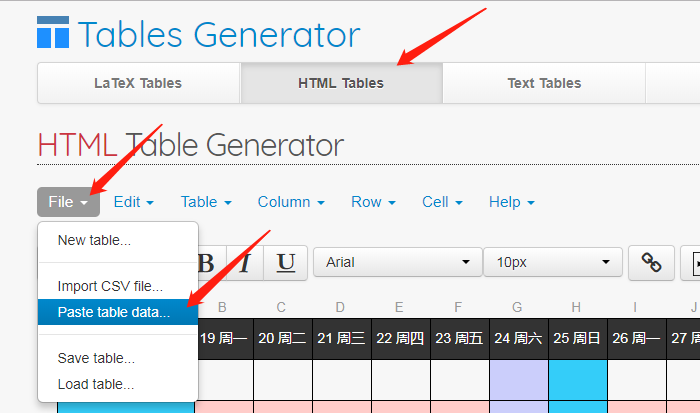Select column header E

399,307
